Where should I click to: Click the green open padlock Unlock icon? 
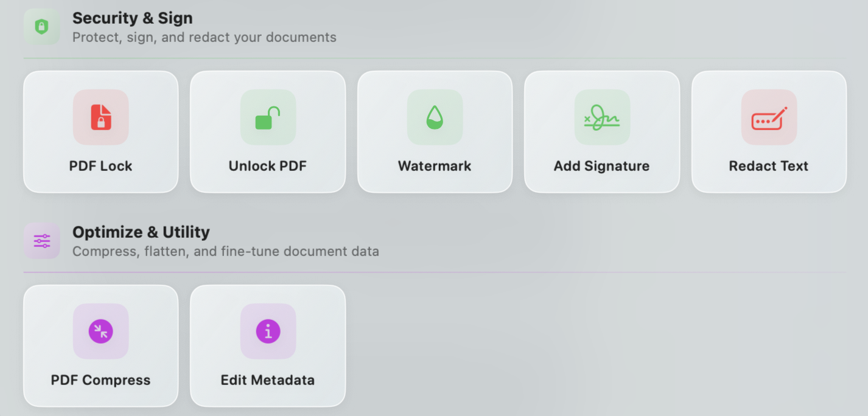268,117
